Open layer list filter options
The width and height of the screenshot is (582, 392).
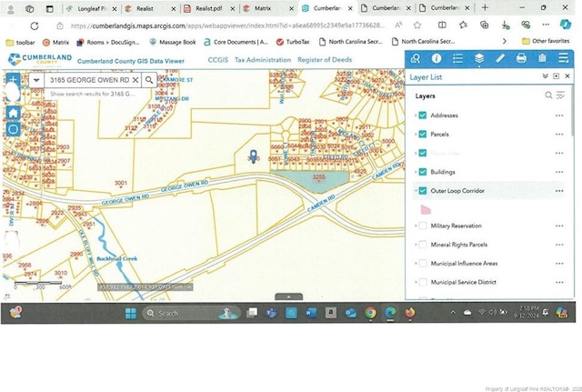560,95
